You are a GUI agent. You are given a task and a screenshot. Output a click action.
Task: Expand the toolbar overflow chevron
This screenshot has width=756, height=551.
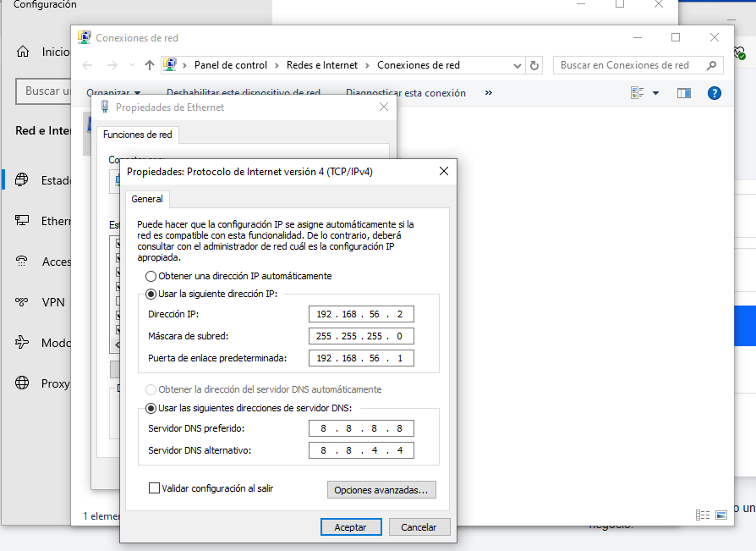pyautogui.click(x=488, y=93)
